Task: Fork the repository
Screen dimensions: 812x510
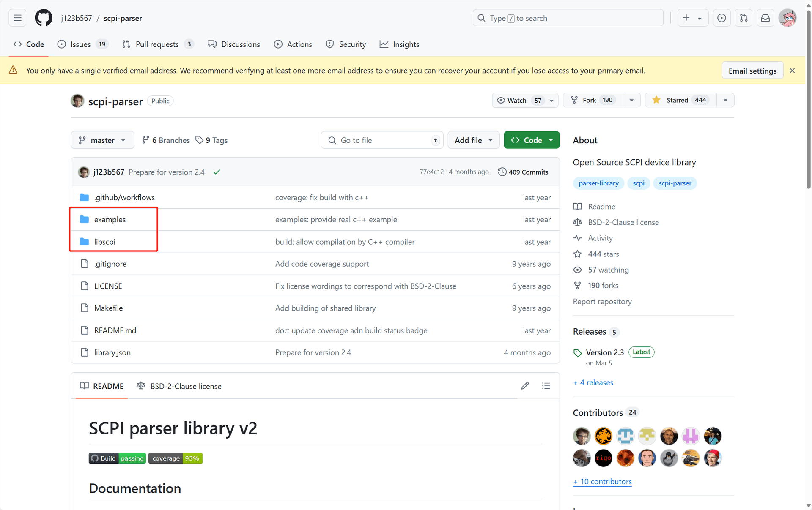Action: click(593, 100)
